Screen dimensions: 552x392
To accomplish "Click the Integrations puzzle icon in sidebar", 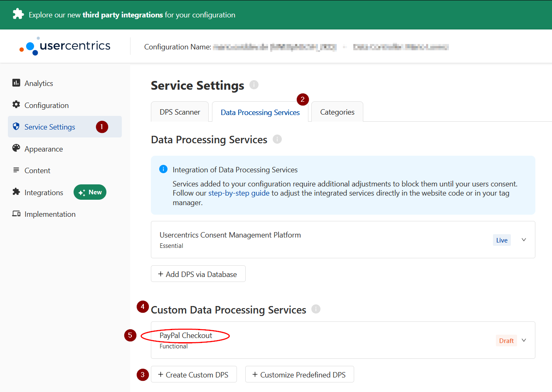I will (x=16, y=192).
